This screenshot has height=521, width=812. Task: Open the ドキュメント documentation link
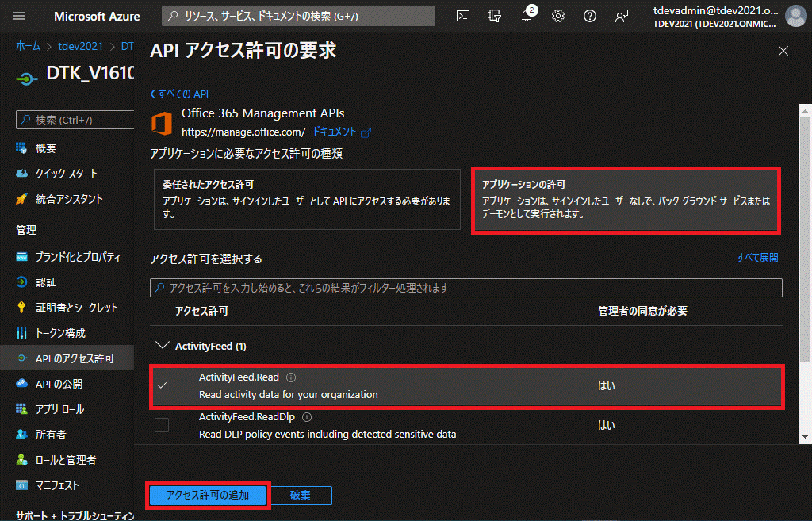(x=335, y=132)
